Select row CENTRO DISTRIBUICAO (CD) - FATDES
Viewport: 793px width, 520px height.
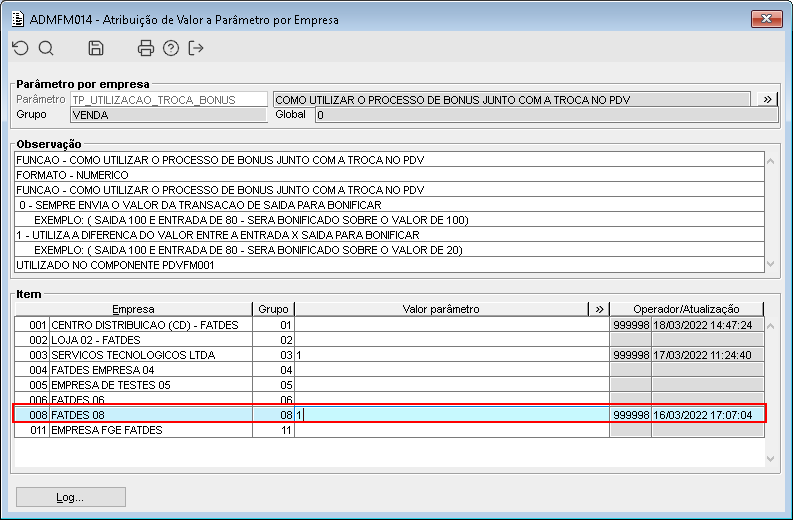[x=389, y=325]
